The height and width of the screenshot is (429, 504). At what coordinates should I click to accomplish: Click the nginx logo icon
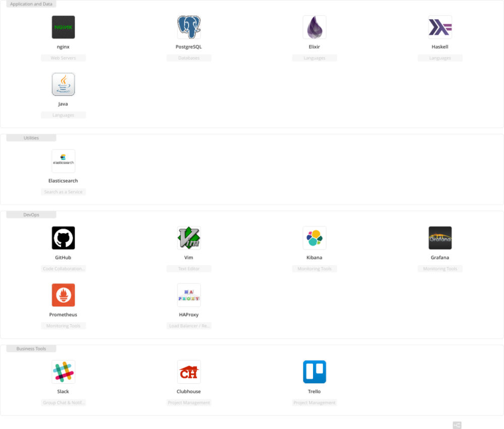64,27
